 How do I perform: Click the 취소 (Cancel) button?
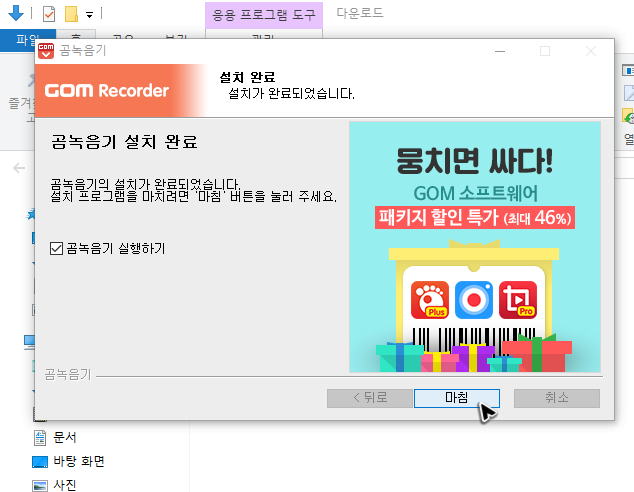tap(557, 398)
